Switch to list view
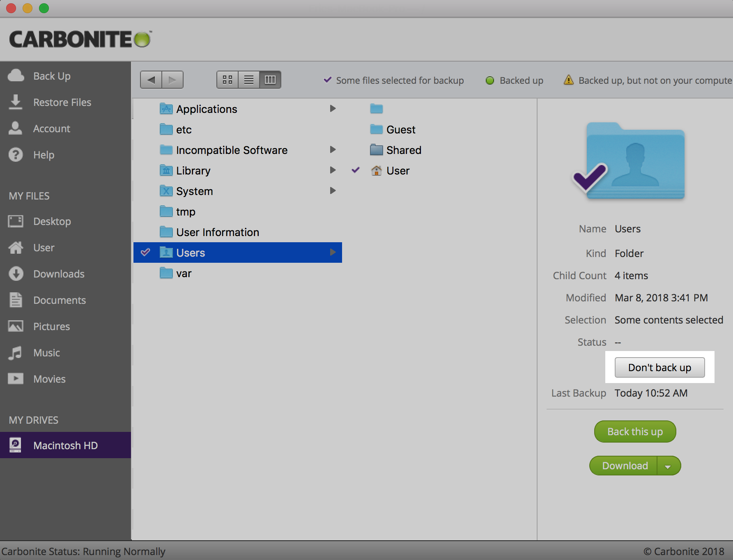This screenshot has width=733, height=560. click(249, 80)
